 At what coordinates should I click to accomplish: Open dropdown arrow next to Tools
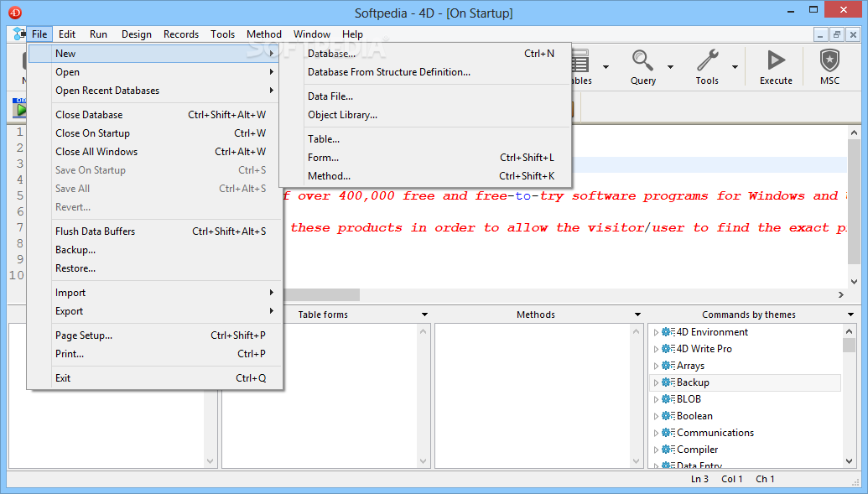click(735, 67)
